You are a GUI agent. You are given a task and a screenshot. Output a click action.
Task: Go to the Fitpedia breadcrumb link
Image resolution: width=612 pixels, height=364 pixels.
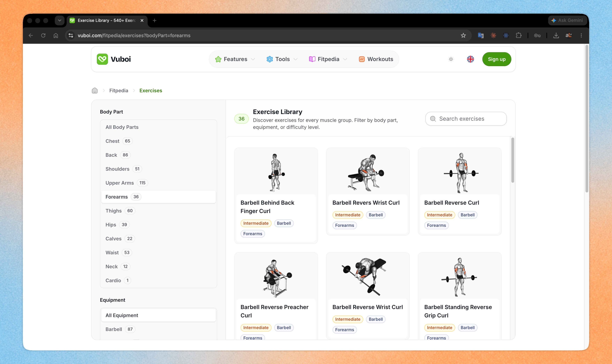[x=119, y=90]
